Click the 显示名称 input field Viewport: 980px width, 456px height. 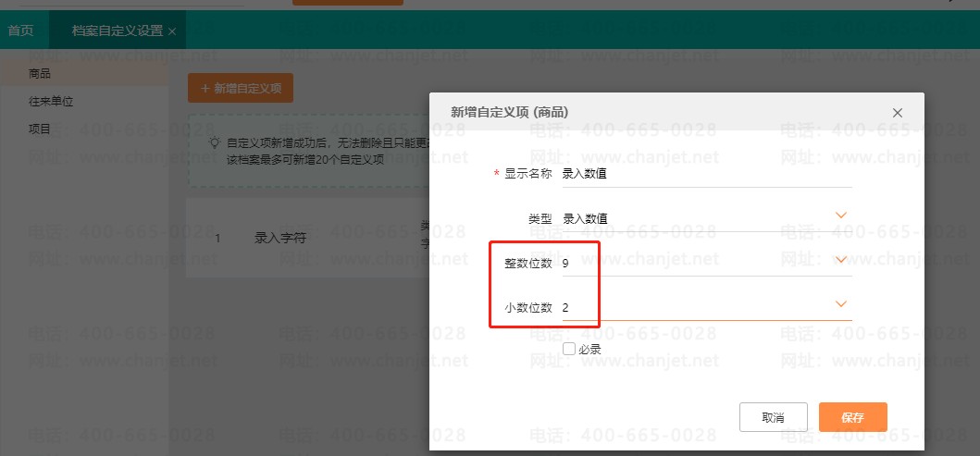coord(707,174)
